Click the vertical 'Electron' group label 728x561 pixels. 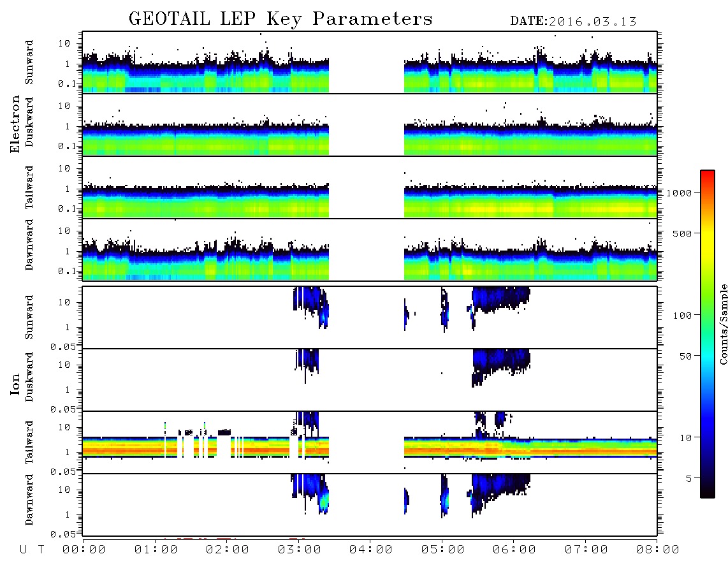(x=15, y=124)
